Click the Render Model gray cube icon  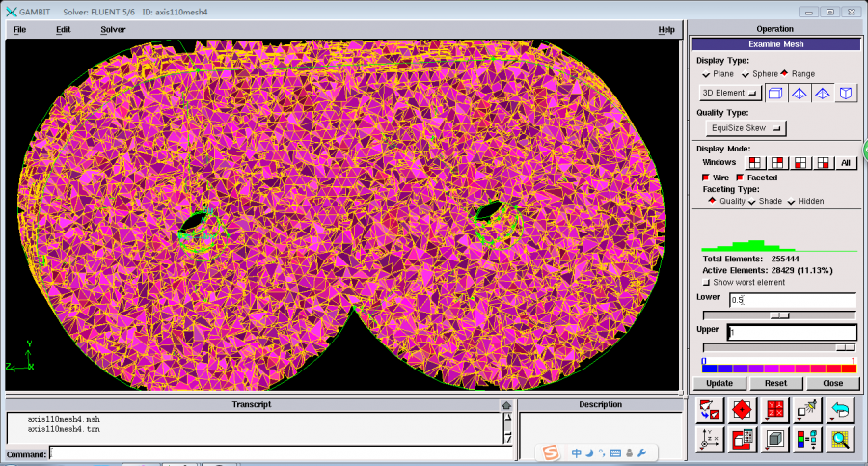click(x=774, y=440)
